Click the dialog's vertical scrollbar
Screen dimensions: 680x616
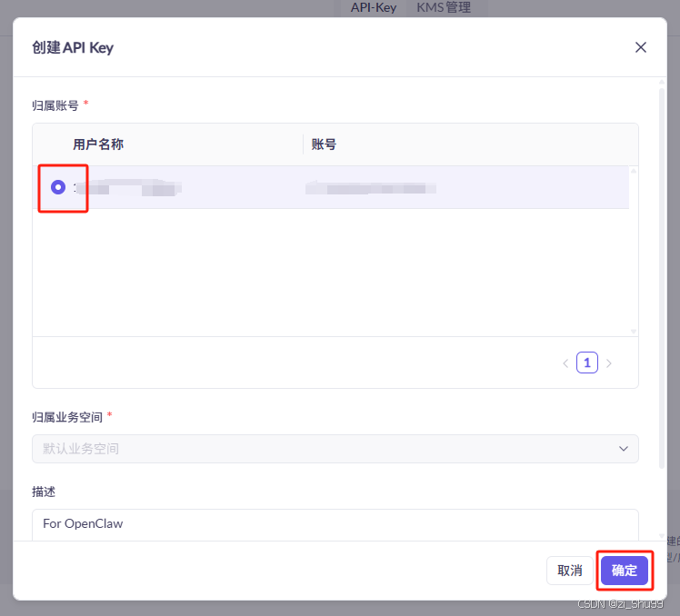pyautogui.click(x=661, y=277)
